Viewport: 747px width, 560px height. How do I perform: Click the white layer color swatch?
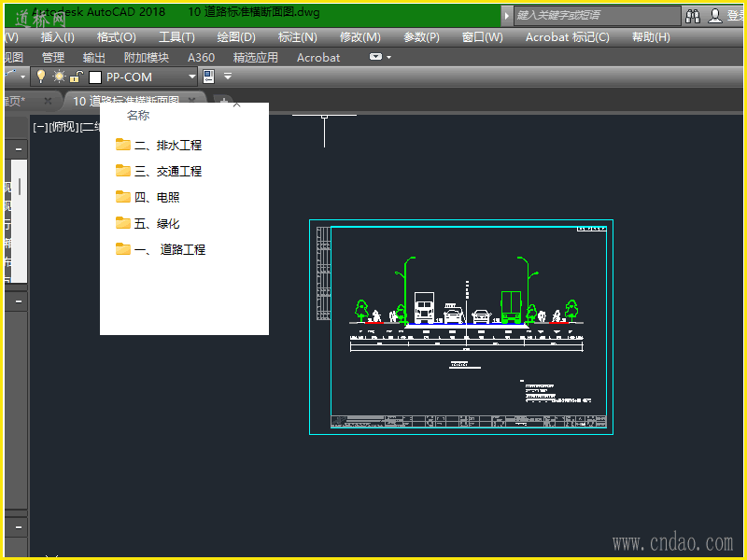94,77
